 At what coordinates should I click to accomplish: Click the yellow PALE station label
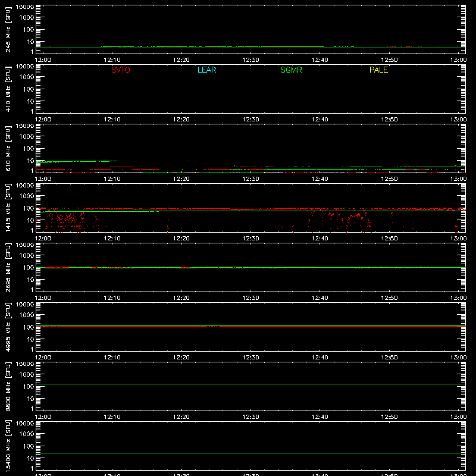pyautogui.click(x=378, y=70)
